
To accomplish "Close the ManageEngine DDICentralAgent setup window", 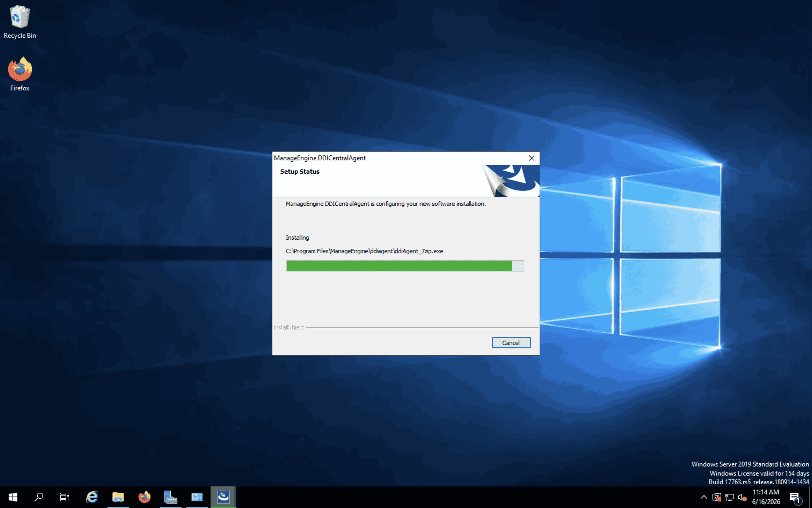I will tap(531, 158).
